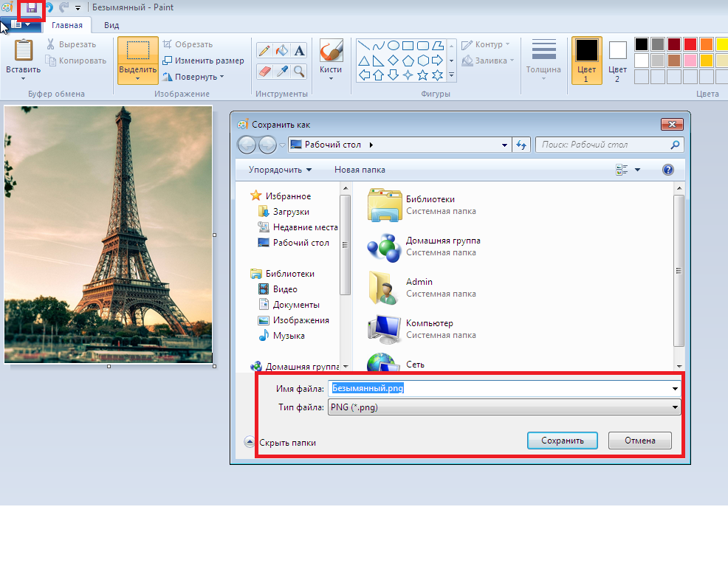Select Цвет 1 black color box

(586, 60)
